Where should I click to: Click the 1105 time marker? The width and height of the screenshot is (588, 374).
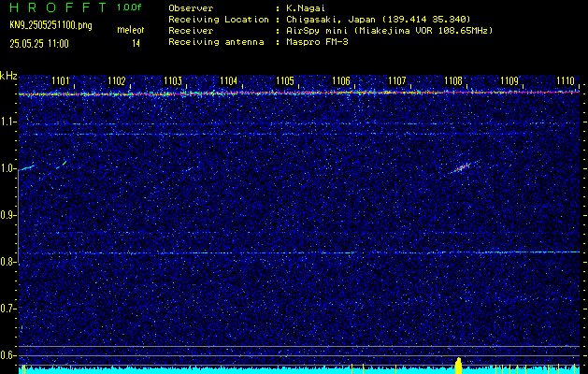pos(284,80)
